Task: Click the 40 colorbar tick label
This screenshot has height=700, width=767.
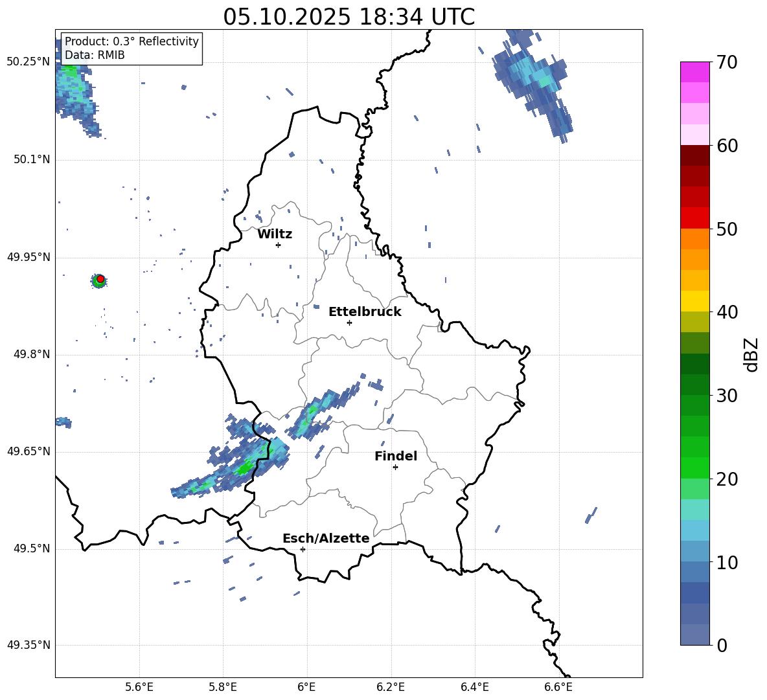Action: (726, 312)
